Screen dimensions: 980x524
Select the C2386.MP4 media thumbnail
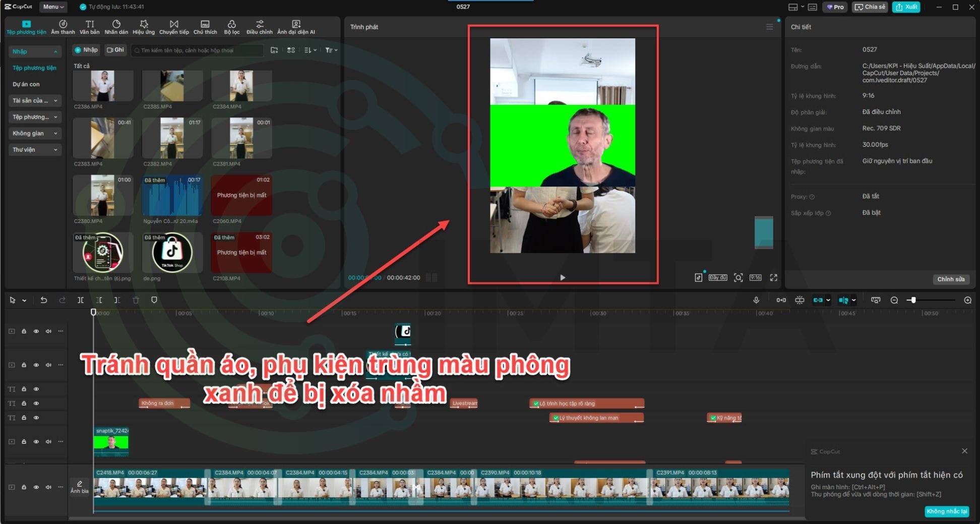pyautogui.click(x=103, y=86)
